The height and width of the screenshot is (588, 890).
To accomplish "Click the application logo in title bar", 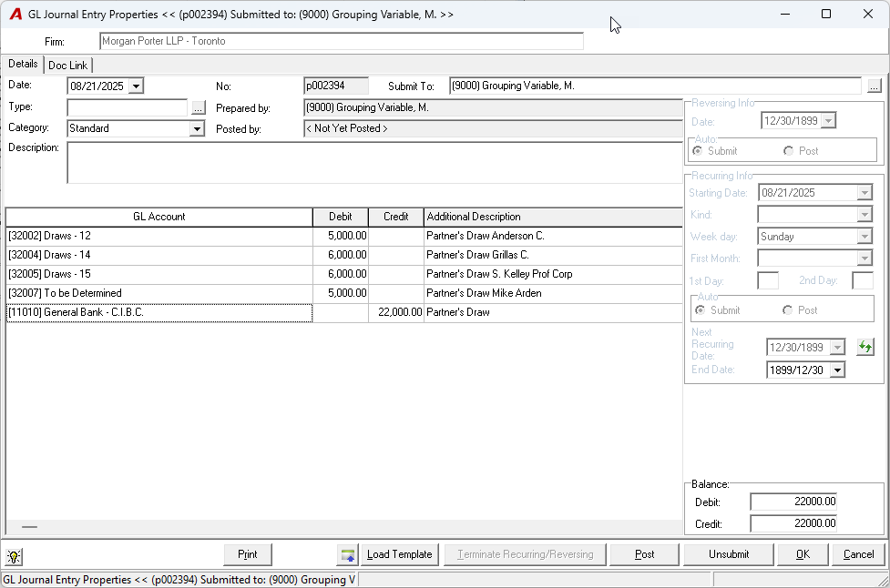I will pos(15,15).
